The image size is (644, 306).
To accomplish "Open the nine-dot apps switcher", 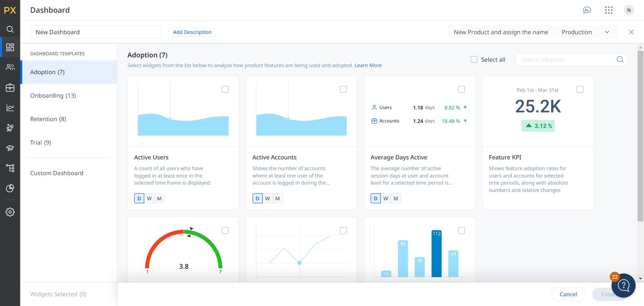I will click(x=609, y=10).
